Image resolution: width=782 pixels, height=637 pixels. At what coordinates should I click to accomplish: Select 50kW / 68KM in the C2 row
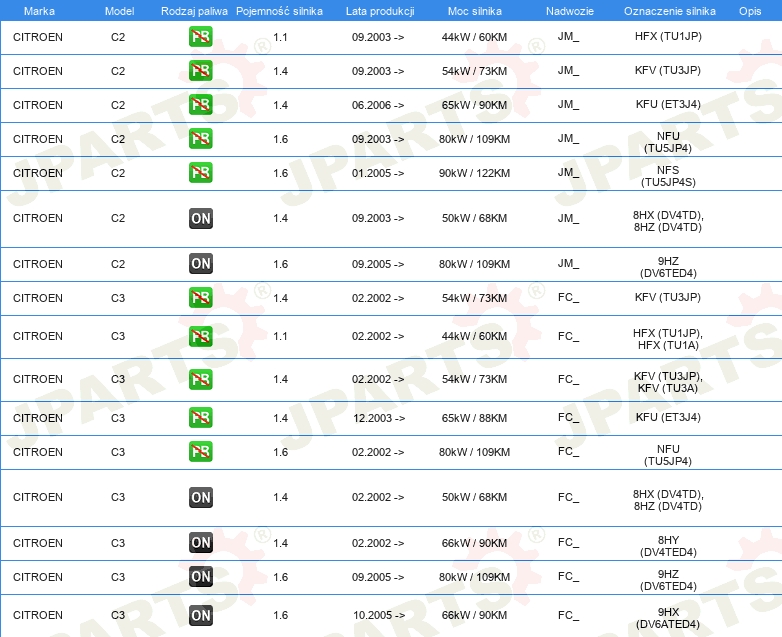[x=474, y=218]
